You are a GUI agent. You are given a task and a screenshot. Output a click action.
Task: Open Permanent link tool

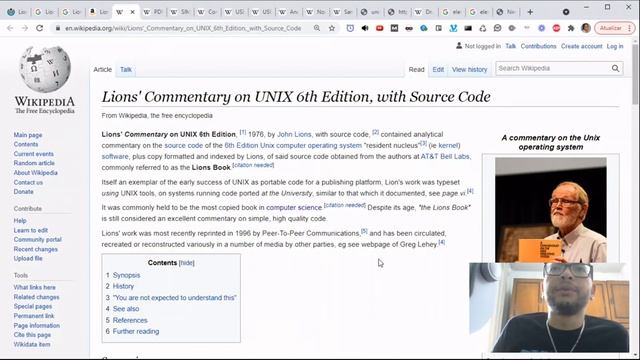34,316
